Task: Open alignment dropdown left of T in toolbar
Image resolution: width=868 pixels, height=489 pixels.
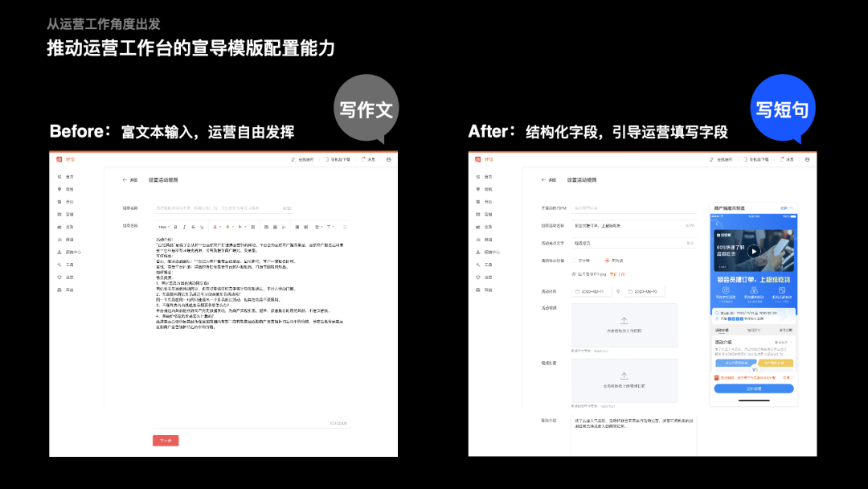Action: click(x=318, y=227)
